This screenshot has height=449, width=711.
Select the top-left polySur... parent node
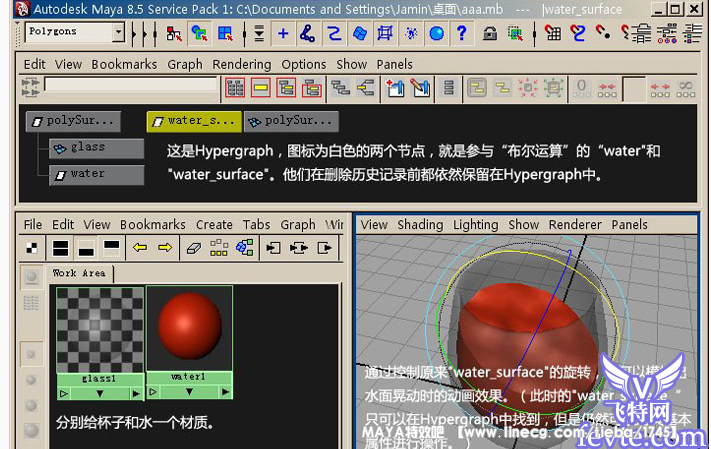tap(73, 121)
